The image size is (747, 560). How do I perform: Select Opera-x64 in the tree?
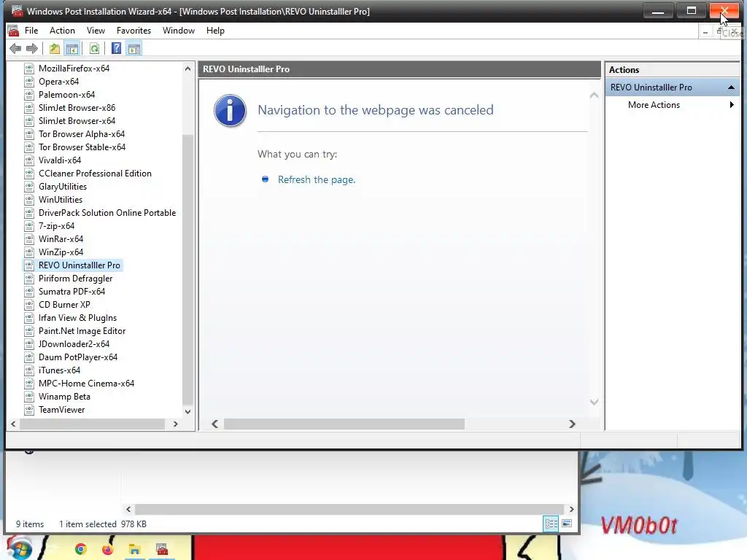58,82
